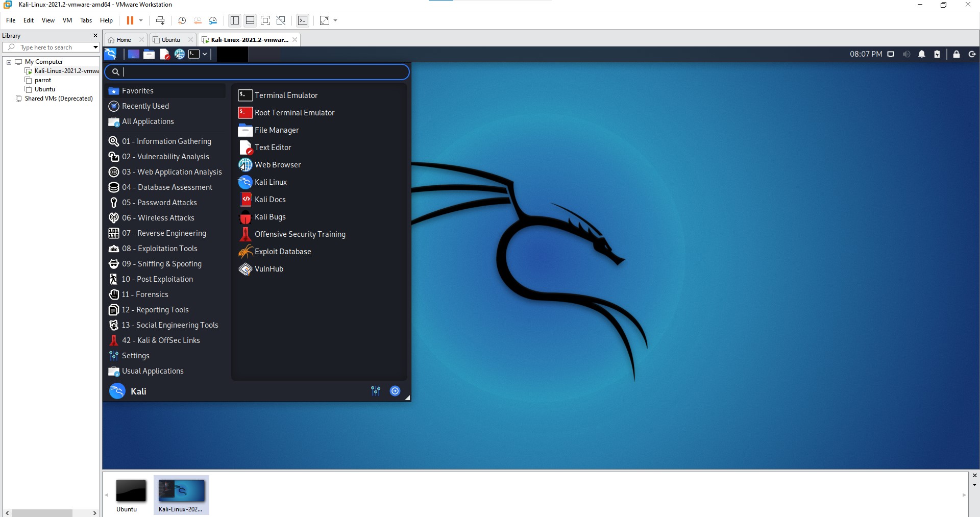Image resolution: width=980 pixels, height=517 pixels.
Task: Open Web Browser globe icon in Kali panel
Action: pyautogui.click(x=180, y=54)
